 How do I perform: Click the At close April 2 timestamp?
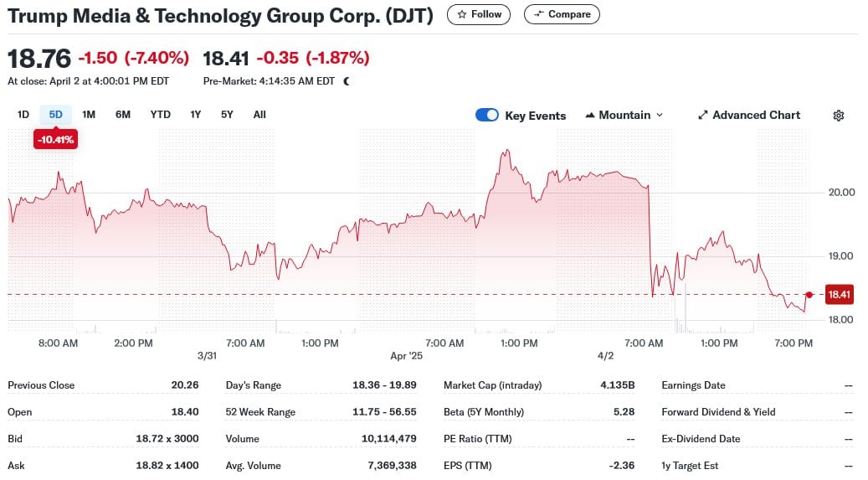[x=88, y=81]
